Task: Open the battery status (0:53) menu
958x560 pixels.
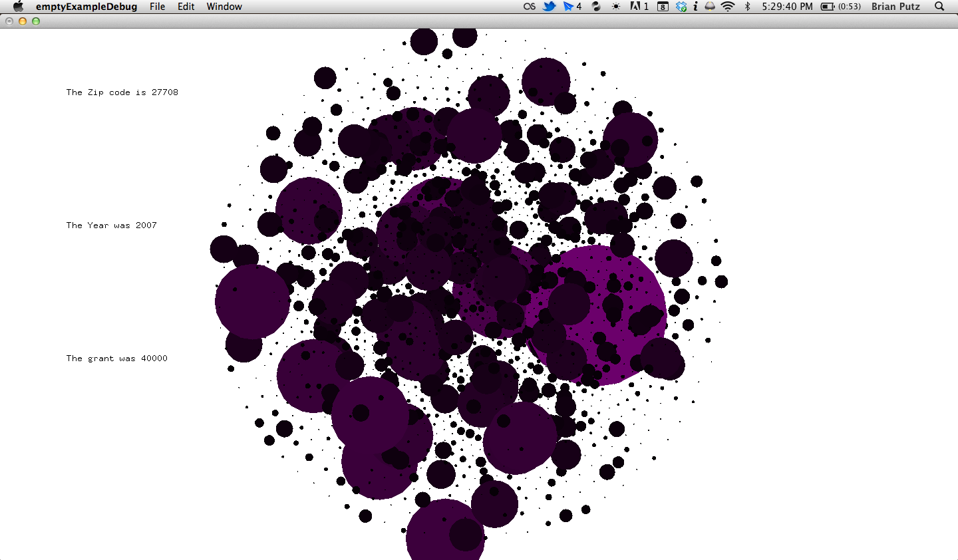Action: [840, 7]
